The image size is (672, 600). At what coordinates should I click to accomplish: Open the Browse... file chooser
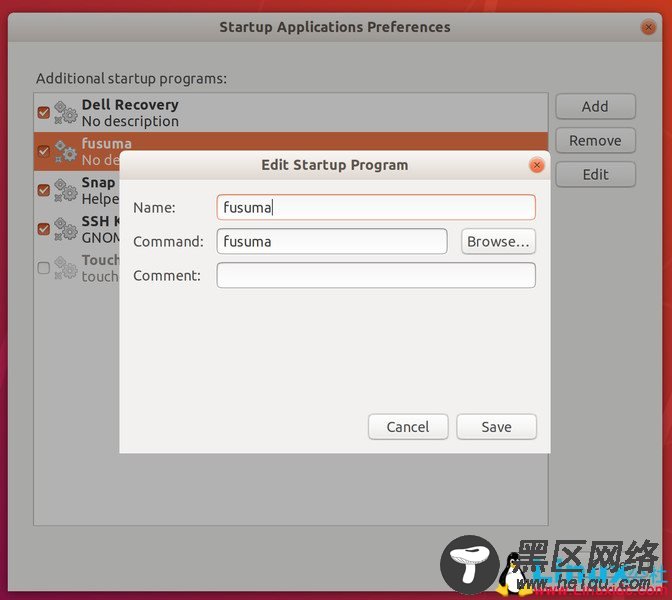coord(498,241)
